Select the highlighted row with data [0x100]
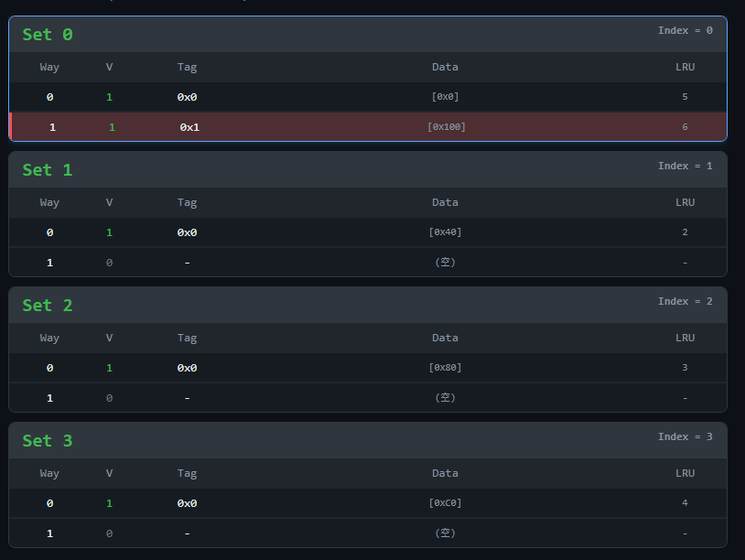The height and width of the screenshot is (560, 745). pos(368,127)
